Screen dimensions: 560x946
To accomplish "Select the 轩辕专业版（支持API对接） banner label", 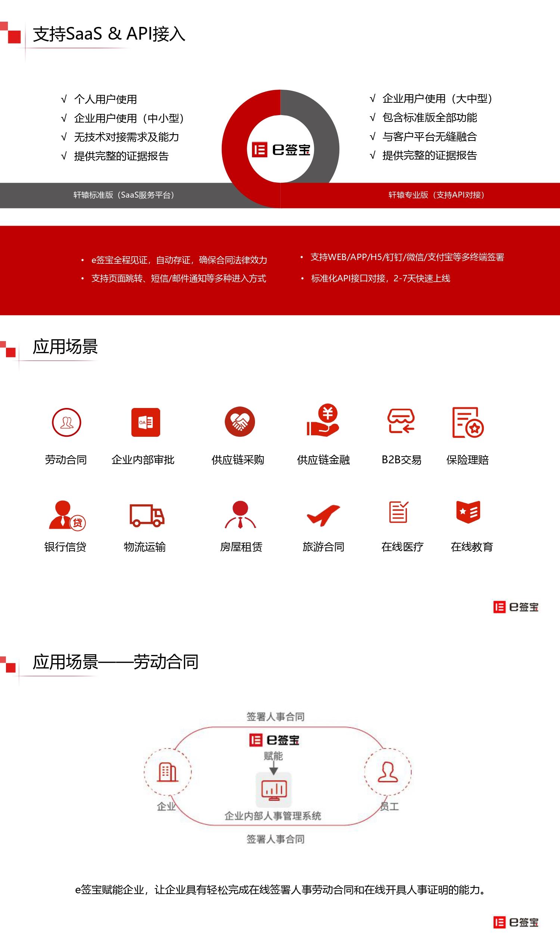I will click(436, 195).
